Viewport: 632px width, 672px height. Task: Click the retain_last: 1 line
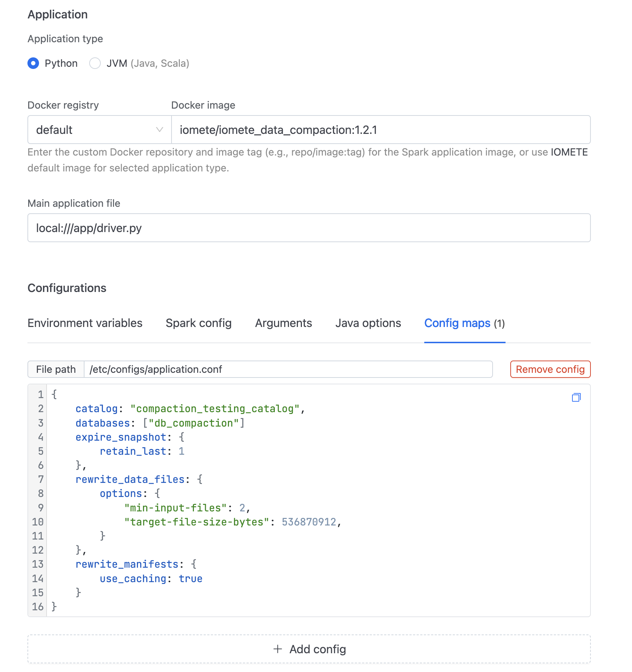tap(142, 451)
